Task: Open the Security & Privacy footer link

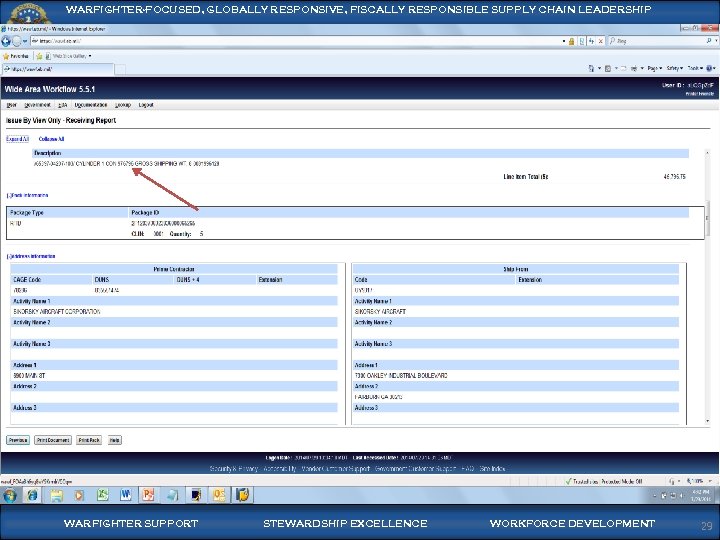Action: pos(234,469)
